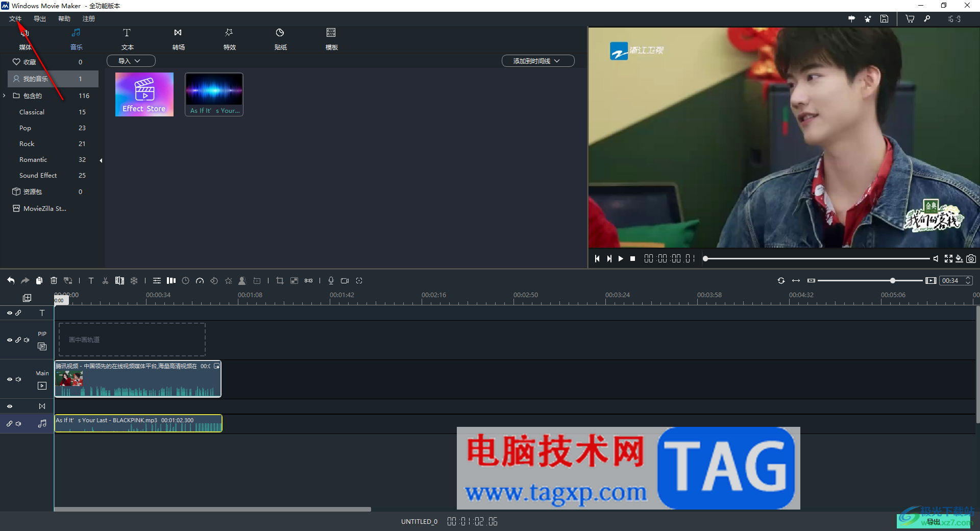The image size is (980, 531).
Task: Collapse the side panel with the arrow
Action: 101,160
